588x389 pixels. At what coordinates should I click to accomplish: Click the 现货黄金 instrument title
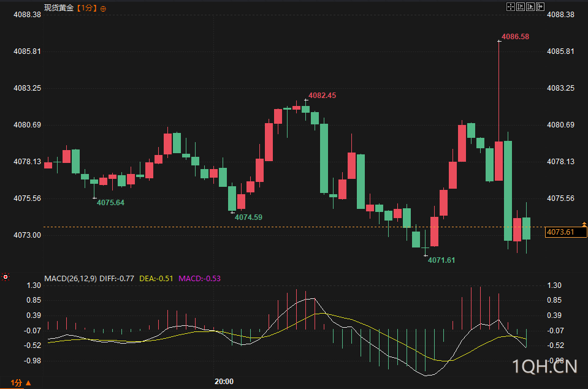(59, 8)
